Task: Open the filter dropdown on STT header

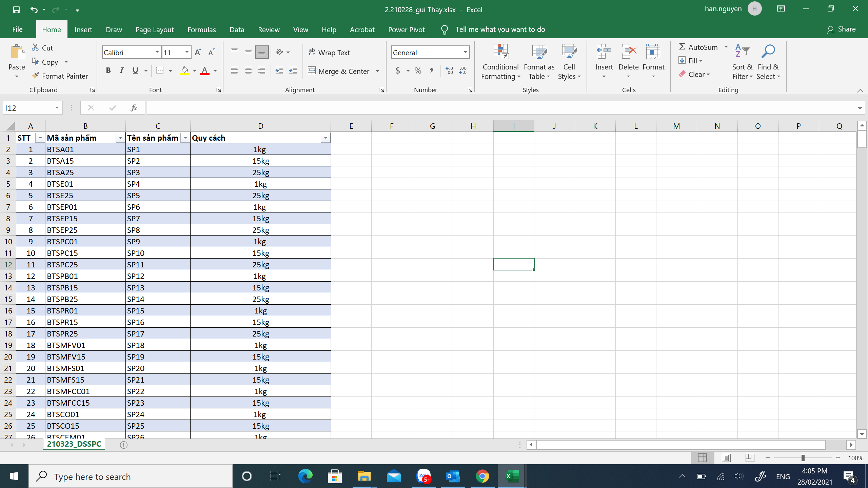Action: 40,138
